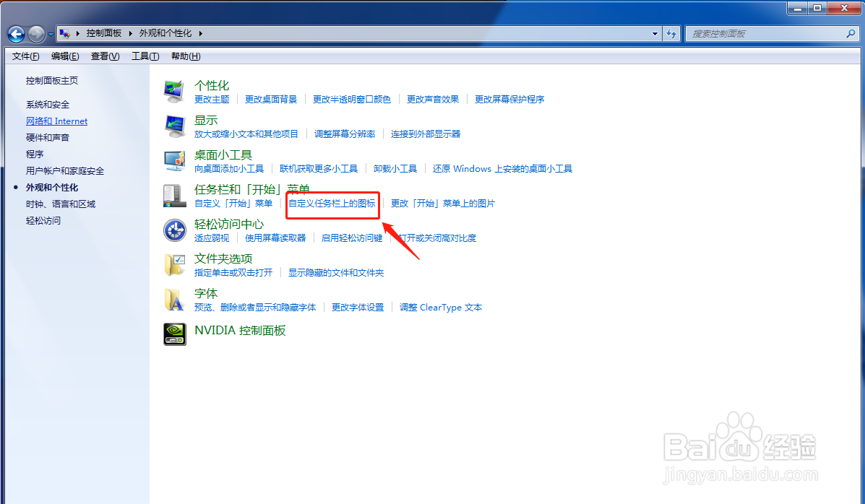Open Ease of Access Center icon

pyautogui.click(x=174, y=230)
